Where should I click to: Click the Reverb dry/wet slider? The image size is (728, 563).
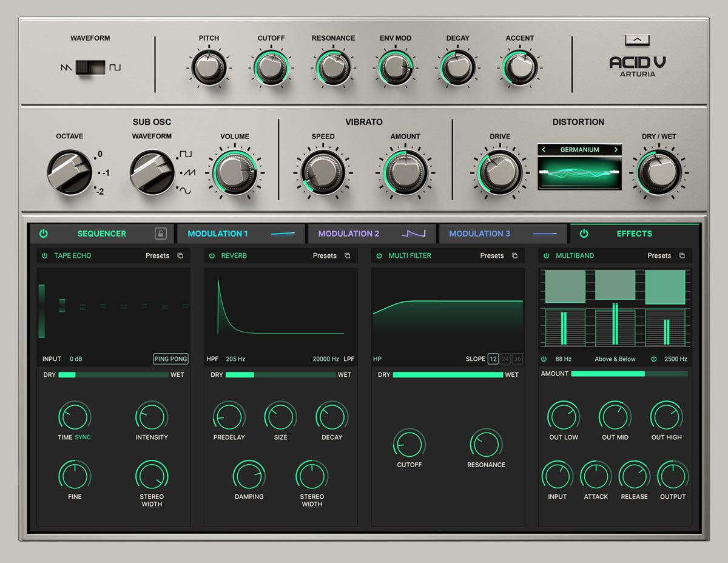point(281,375)
